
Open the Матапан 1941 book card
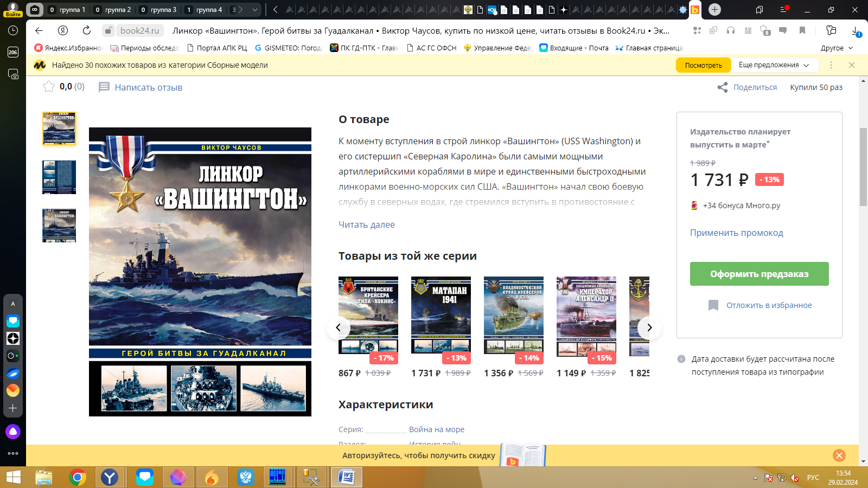[441, 316]
